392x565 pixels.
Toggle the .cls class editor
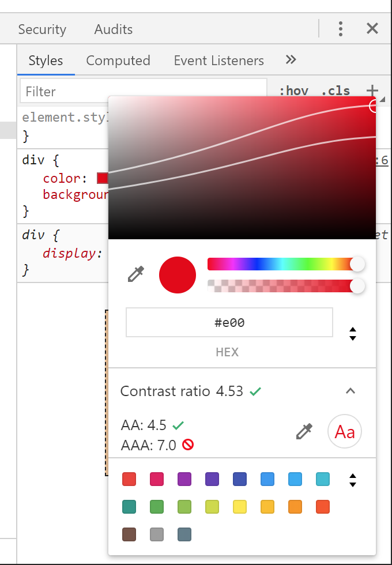(x=336, y=91)
